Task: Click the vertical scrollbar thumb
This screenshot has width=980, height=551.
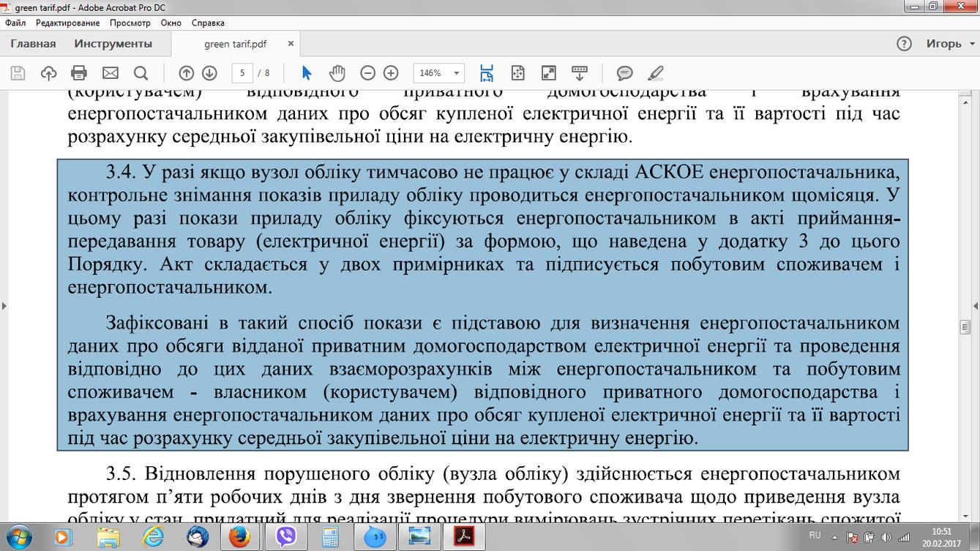Action: point(965,327)
